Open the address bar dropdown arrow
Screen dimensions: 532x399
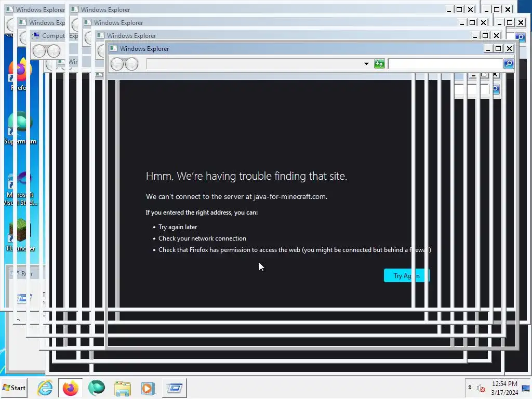coord(366,64)
